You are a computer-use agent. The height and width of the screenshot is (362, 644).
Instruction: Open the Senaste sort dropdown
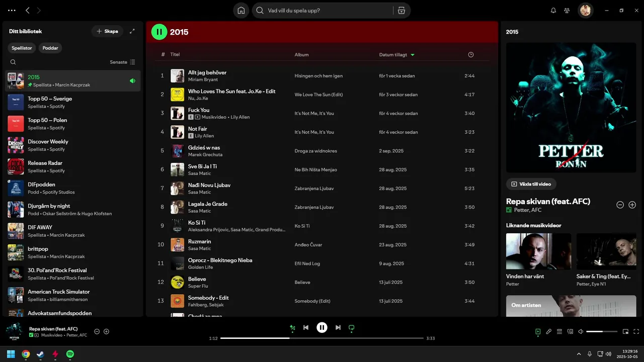123,62
